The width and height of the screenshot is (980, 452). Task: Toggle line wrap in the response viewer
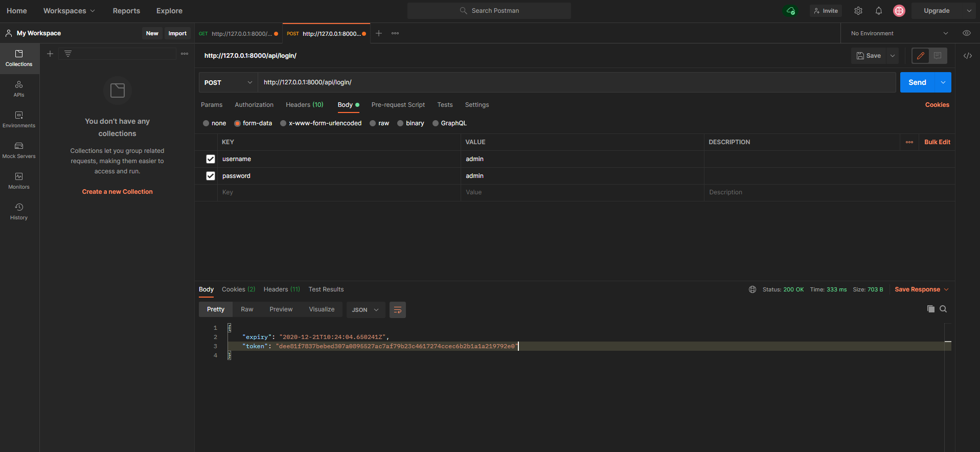(398, 310)
